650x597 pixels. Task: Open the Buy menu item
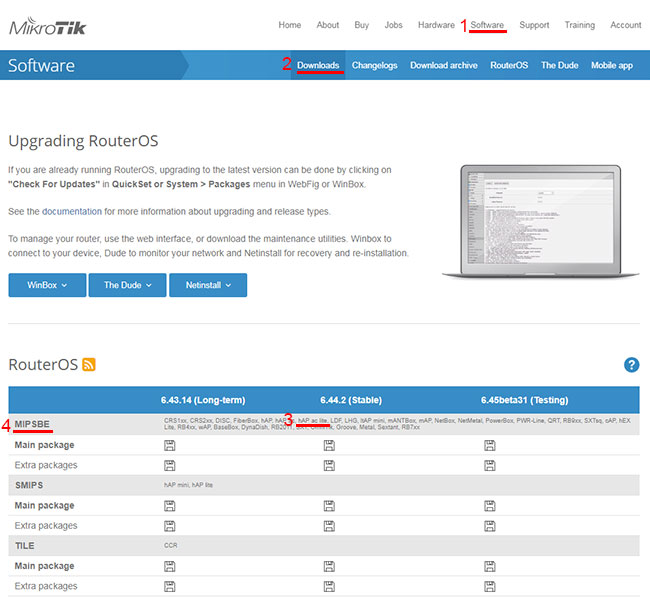tap(361, 25)
